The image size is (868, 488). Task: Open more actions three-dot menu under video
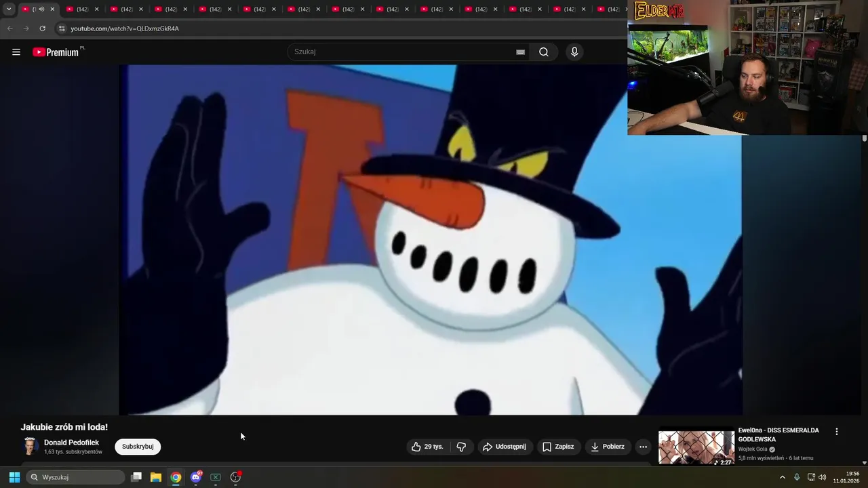coord(643,447)
